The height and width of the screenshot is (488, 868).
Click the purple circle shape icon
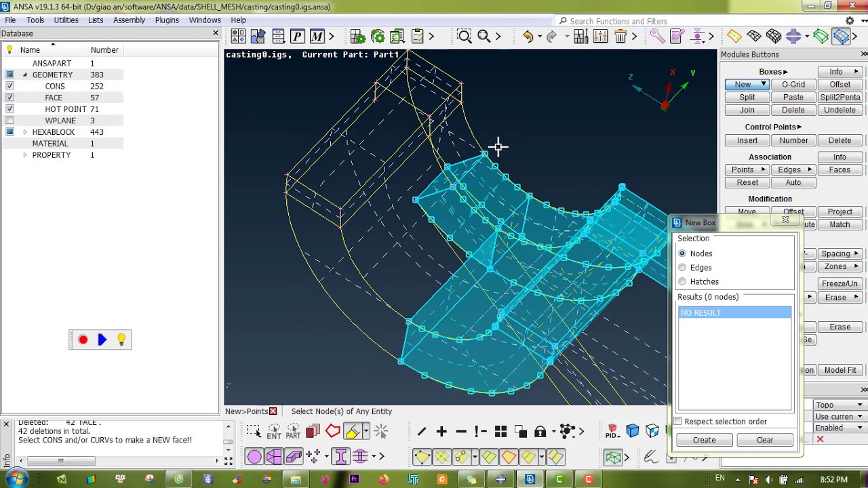tap(254, 457)
